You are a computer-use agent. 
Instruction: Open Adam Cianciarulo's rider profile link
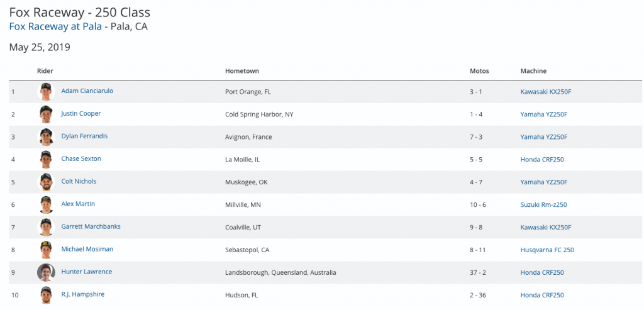click(x=87, y=91)
